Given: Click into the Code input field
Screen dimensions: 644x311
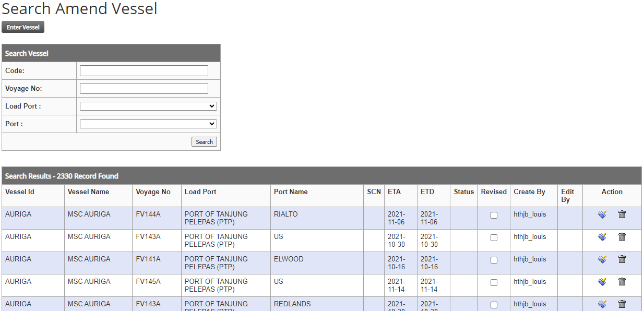Looking at the screenshot, I should [x=144, y=71].
